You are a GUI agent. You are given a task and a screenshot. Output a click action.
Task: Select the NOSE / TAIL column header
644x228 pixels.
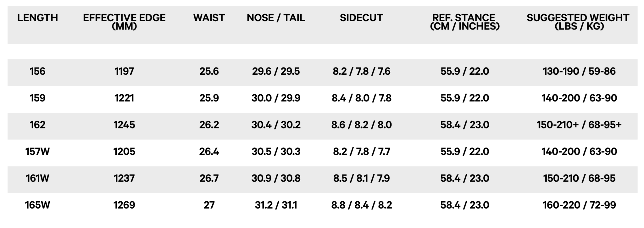(x=276, y=18)
